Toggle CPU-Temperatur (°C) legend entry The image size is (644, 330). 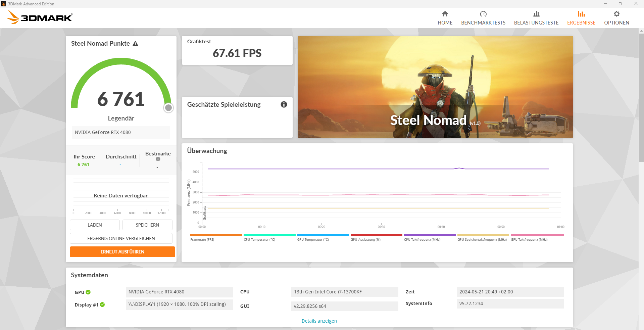click(x=269, y=238)
